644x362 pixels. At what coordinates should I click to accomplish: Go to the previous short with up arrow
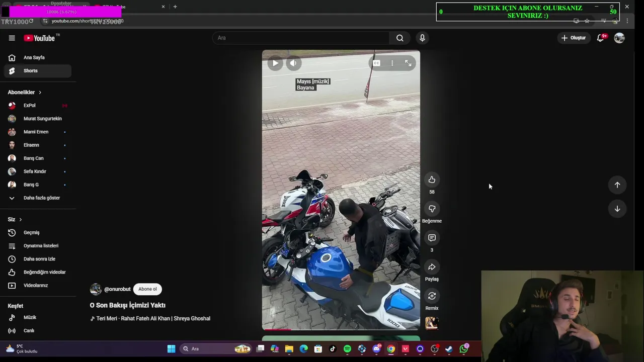[x=617, y=185]
